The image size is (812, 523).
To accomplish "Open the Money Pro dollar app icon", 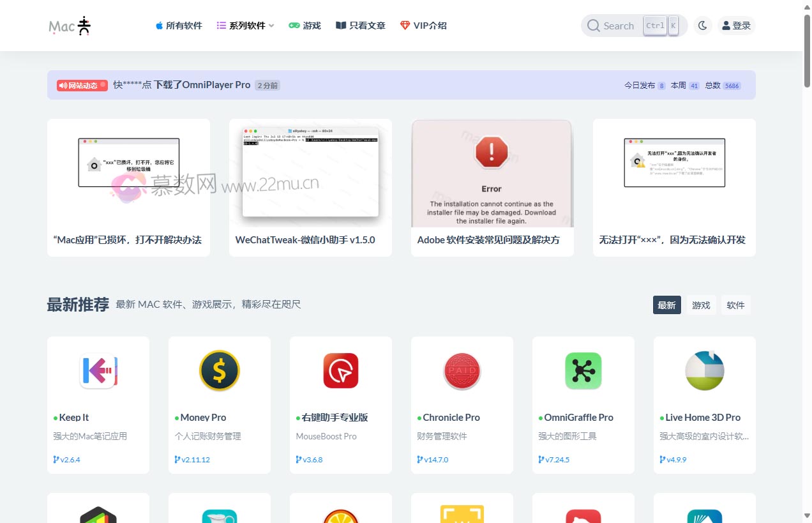I will click(x=220, y=370).
